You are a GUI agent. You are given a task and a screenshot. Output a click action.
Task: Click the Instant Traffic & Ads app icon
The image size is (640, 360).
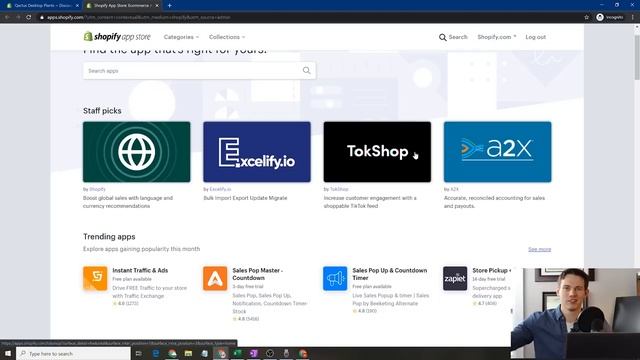coord(95,278)
